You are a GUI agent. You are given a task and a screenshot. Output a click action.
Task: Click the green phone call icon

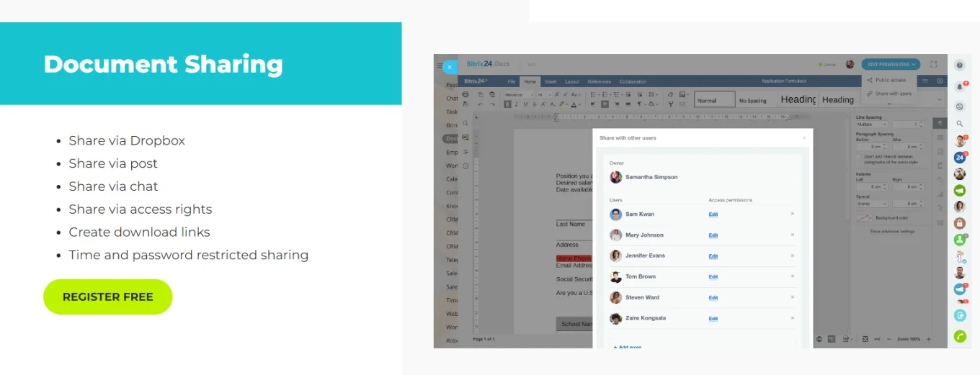tap(959, 336)
